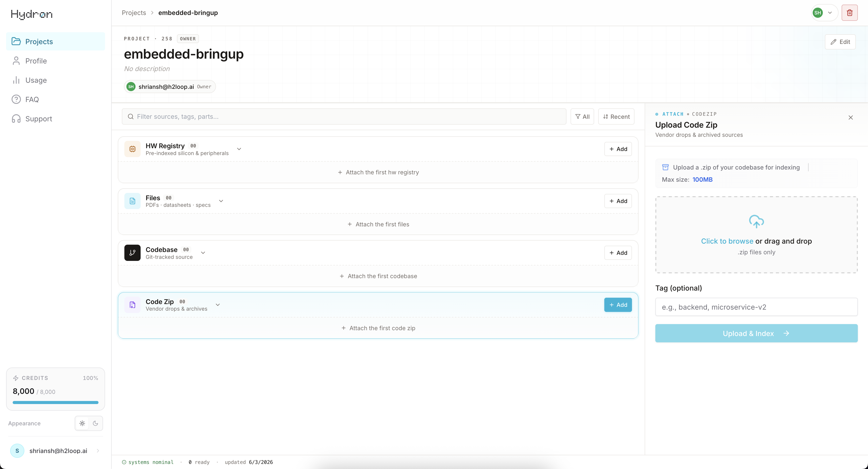
Task: Click the Code Zip archive icon
Action: point(132,305)
